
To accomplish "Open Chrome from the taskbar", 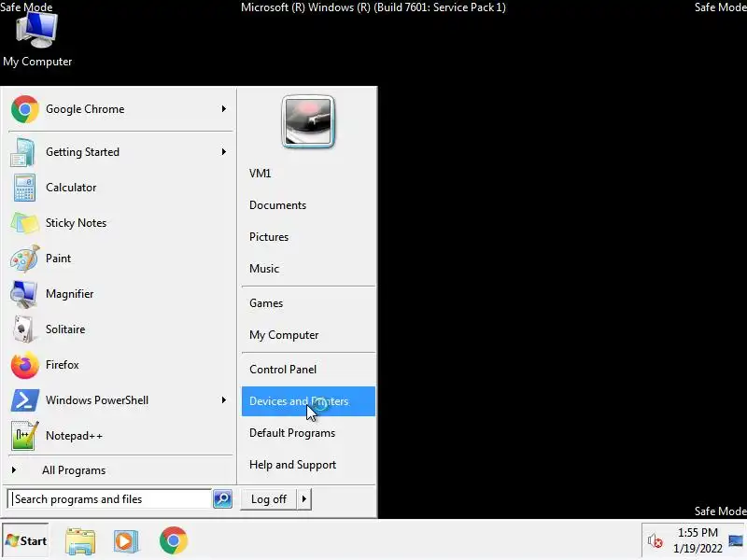I will tap(174, 540).
